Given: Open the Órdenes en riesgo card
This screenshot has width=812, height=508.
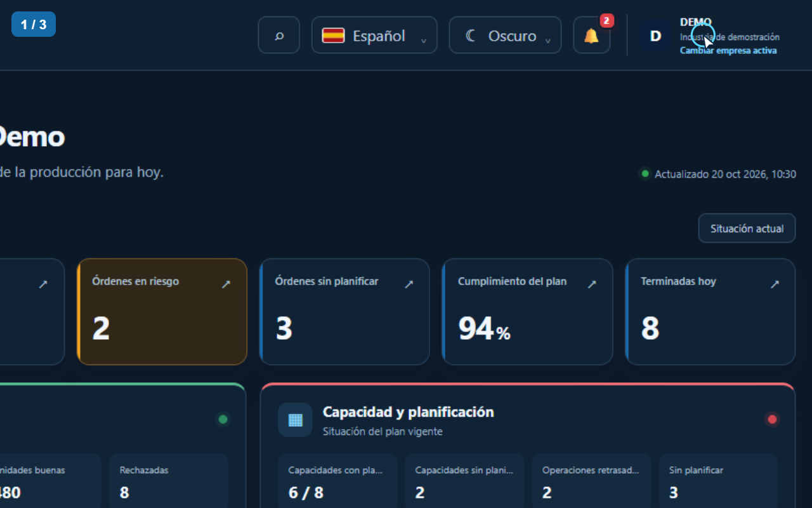Looking at the screenshot, I should click(162, 312).
